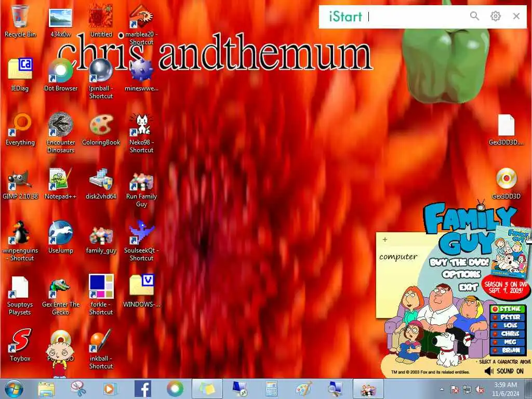Open Snipping Tool from taskbar
This screenshot has width=532, height=399.
point(78,389)
